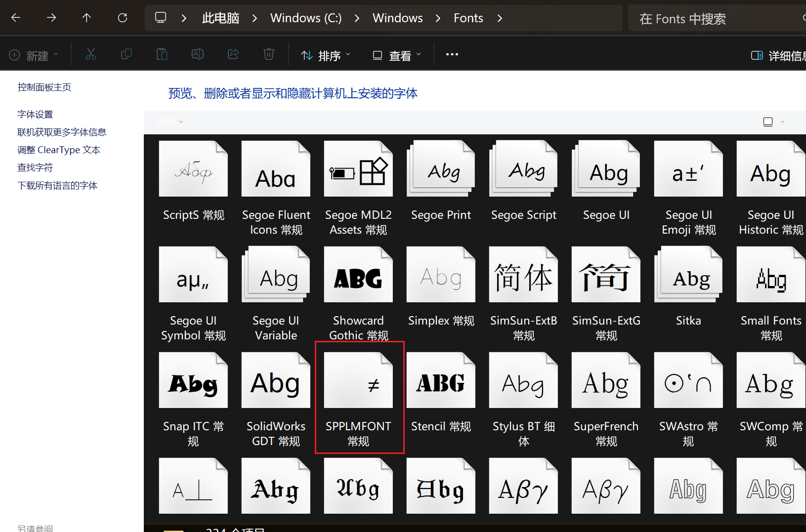Open the 新建 (New) menu
Screen dimensions: 806x532
coord(34,55)
